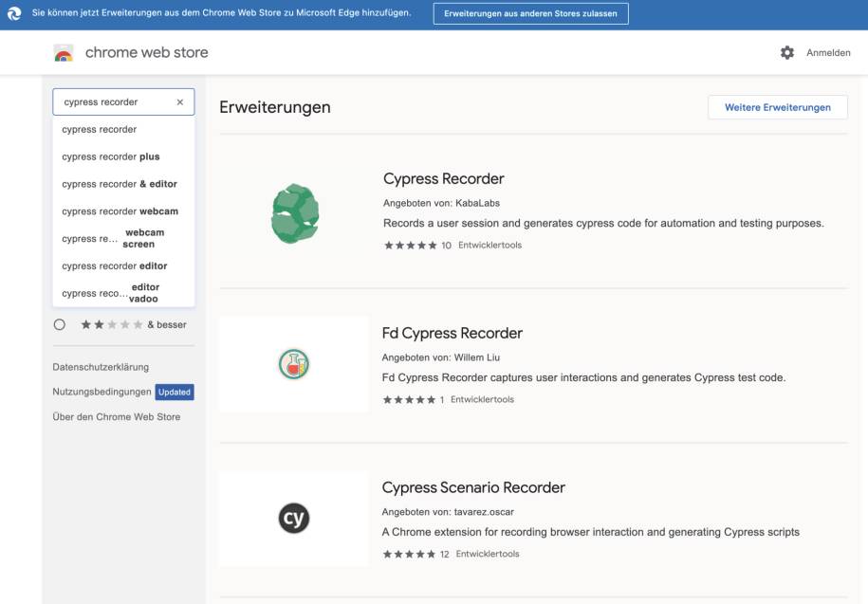Open the Cypress Scenario Recorder extension title

click(x=473, y=487)
